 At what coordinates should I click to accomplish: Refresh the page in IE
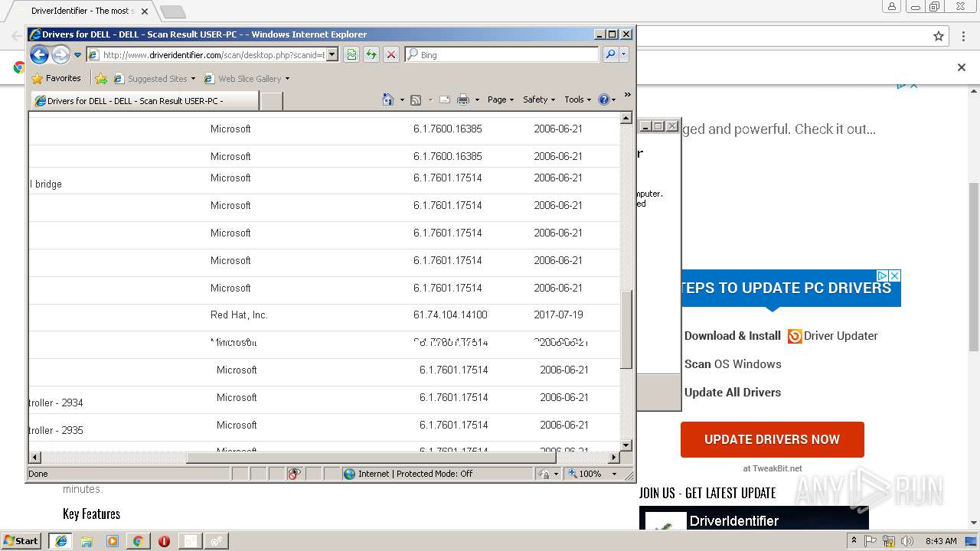pyautogui.click(x=371, y=55)
